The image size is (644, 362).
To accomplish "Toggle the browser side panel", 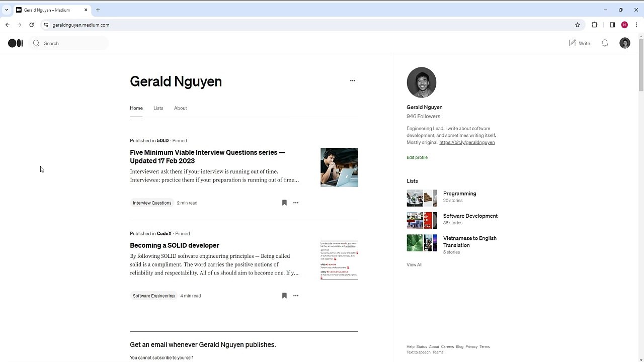I will click(612, 25).
